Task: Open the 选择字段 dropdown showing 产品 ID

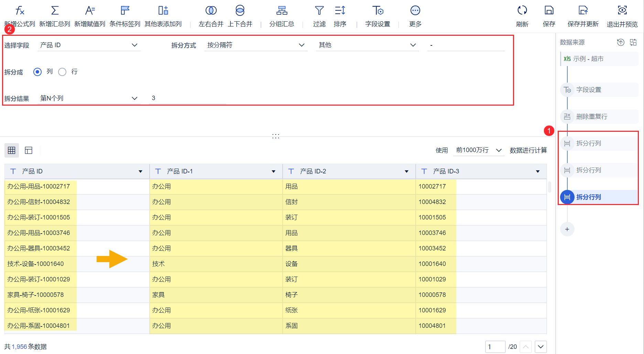Action: pos(89,45)
